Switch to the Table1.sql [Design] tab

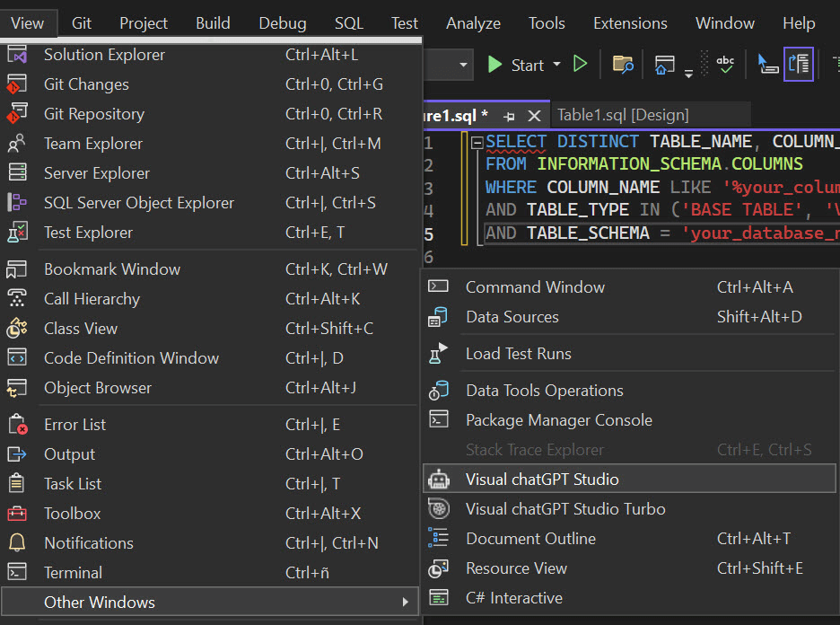pyautogui.click(x=623, y=115)
